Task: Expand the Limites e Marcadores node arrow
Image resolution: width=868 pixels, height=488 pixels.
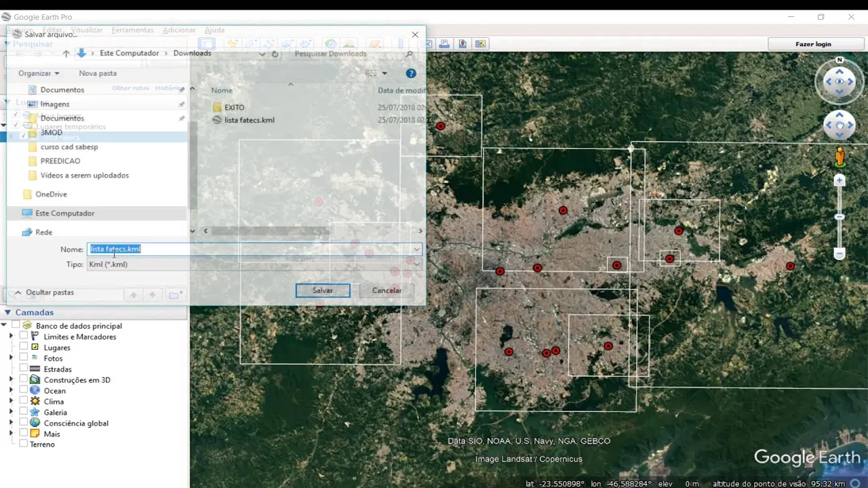Action: click(x=11, y=337)
